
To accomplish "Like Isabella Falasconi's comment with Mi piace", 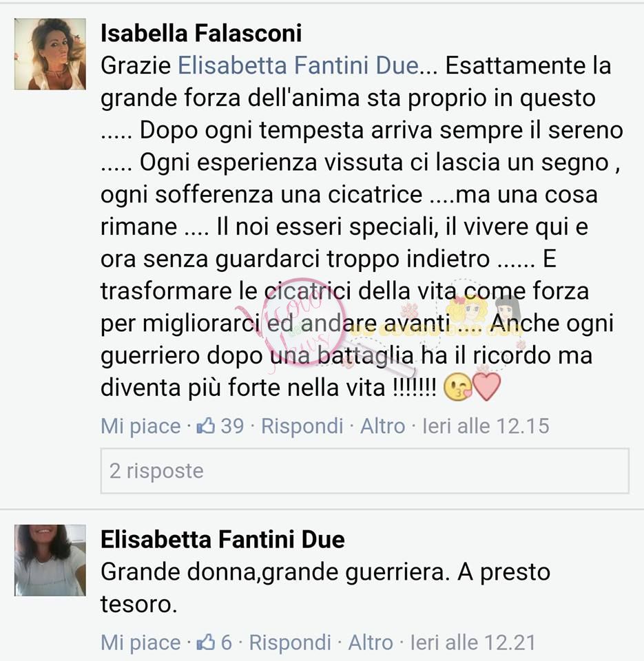I will click(x=141, y=426).
